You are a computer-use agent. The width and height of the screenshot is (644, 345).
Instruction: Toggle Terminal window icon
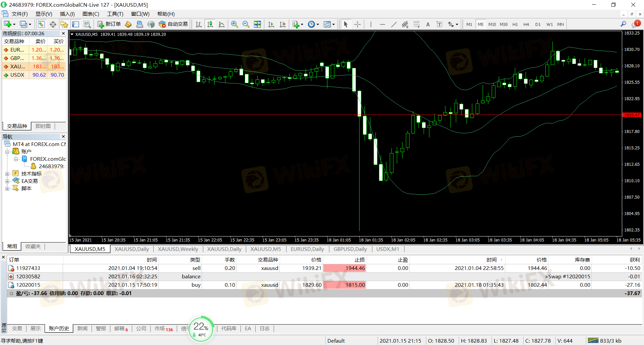pos(75,24)
